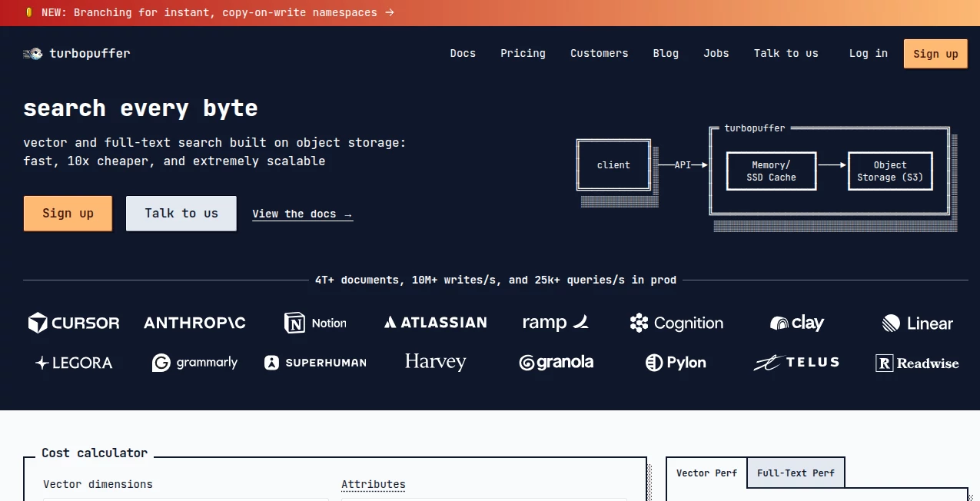Image resolution: width=980 pixels, height=501 pixels.
Task: Click the grammarly customer logo
Action: click(194, 363)
